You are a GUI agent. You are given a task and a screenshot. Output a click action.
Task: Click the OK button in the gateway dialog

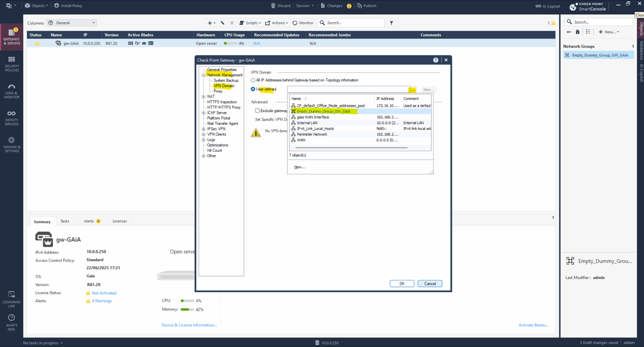point(401,283)
